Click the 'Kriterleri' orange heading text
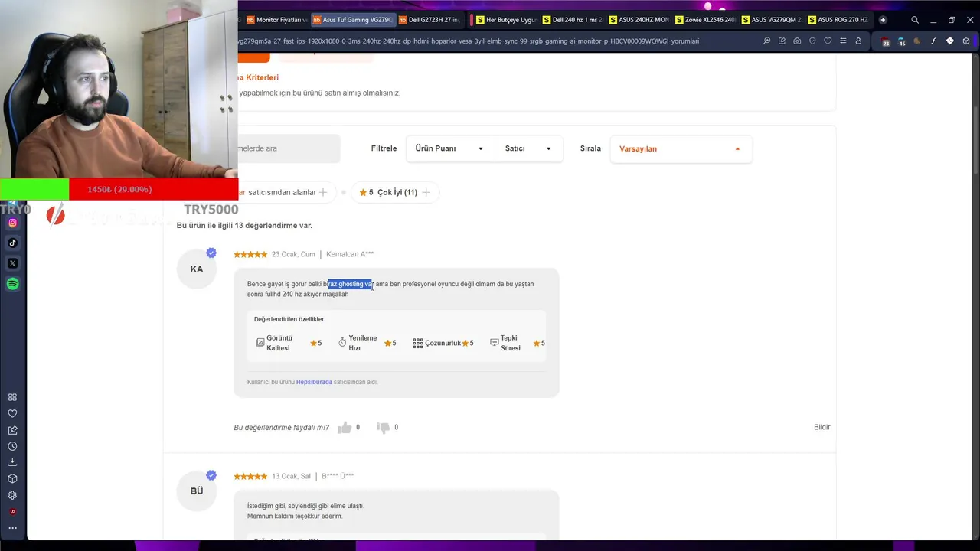Screen dimensions: 980x551 tap(262, 77)
